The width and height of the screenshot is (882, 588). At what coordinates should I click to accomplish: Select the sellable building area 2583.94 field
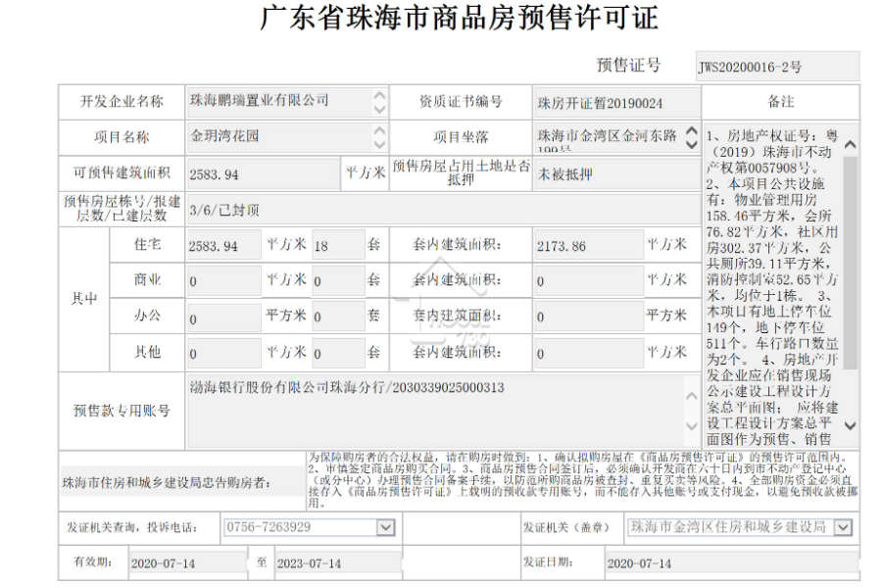263,173
